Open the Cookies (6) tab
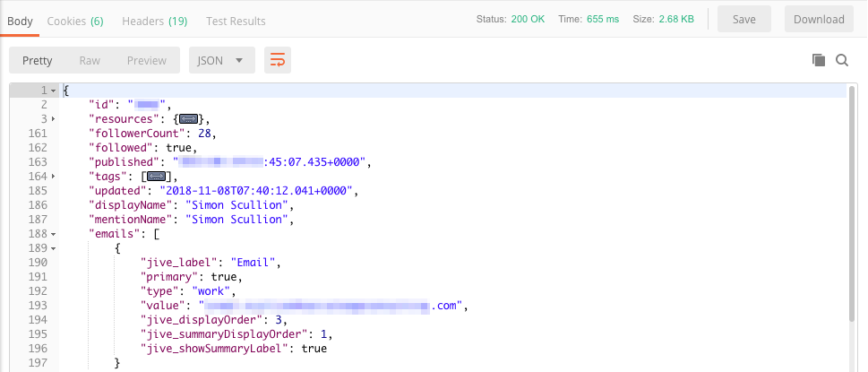This screenshot has height=372, width=868. click(x=75, y=21)
